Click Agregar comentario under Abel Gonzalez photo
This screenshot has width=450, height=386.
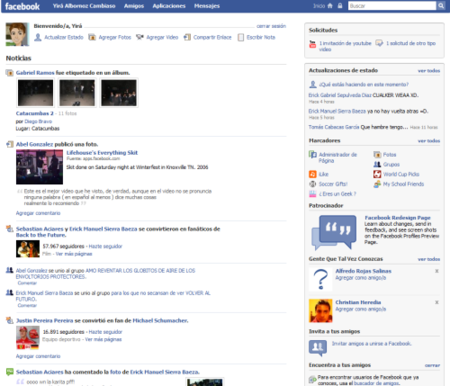click(x=38, y=213)
